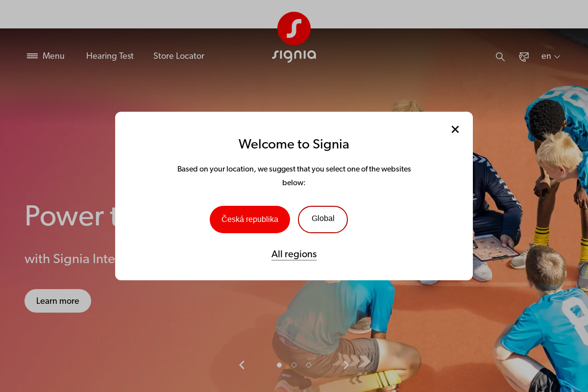The image size is (588, 392).
Task: Click the signia wordmark under logo
Action: tap(294, 55)
